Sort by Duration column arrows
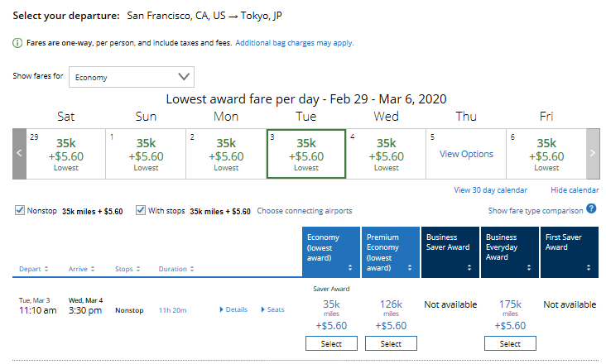606x364 pixels. (x=192, y=269)
